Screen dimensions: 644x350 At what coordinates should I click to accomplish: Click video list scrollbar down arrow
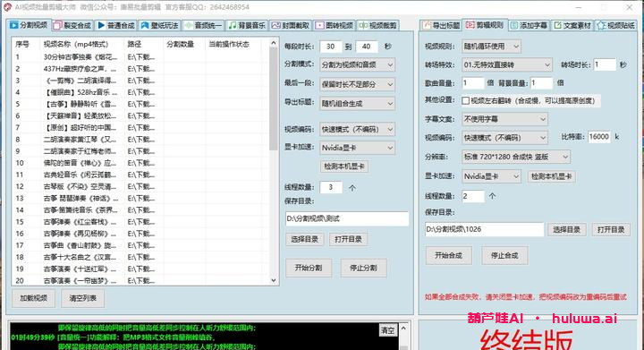[x=274, y=280]
